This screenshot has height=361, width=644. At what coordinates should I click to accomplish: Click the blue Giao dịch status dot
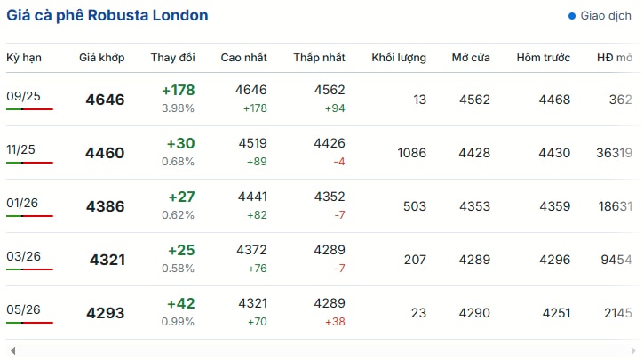point(572,16)
